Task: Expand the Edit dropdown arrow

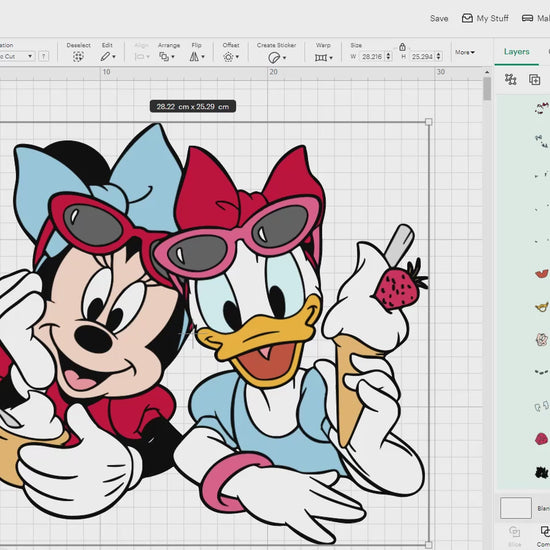Action: tap(114, 57)
